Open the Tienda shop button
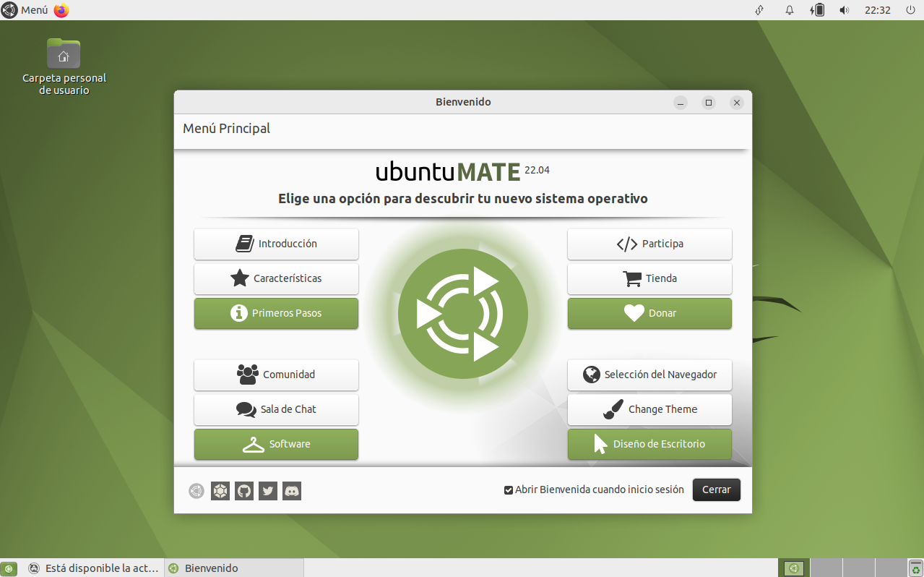This screenshot has height=577, width=924. pyautogui.click(x=649, y=278)
